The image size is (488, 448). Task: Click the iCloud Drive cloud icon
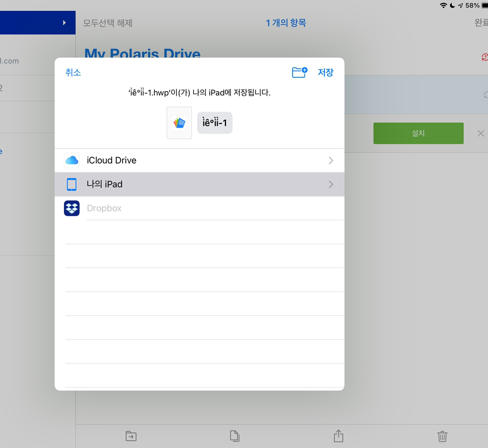pos(72,160)
